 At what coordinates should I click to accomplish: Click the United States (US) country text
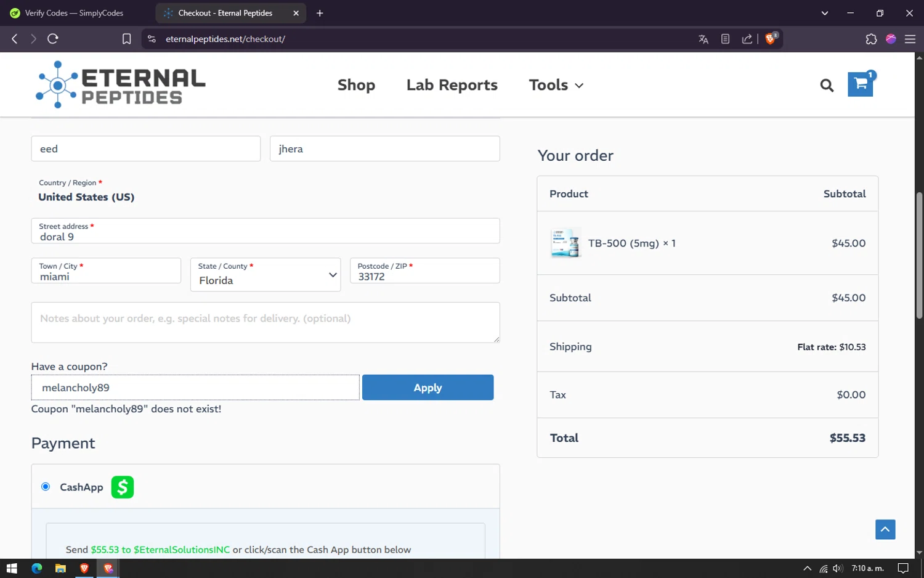[86, 197]
